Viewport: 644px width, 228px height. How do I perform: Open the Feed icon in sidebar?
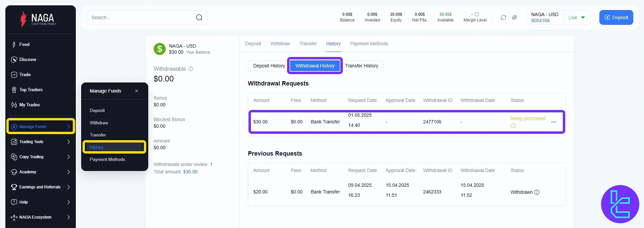click(x=14, y=44)
